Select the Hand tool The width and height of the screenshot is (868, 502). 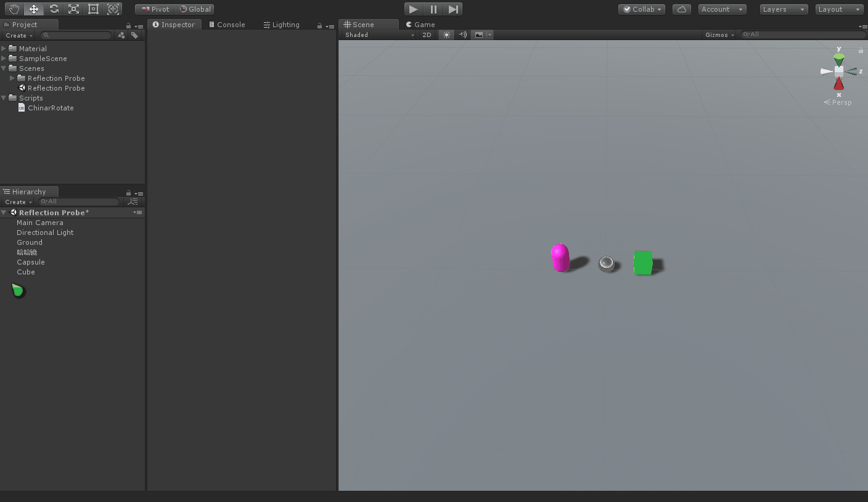click(x=14, y=9)
